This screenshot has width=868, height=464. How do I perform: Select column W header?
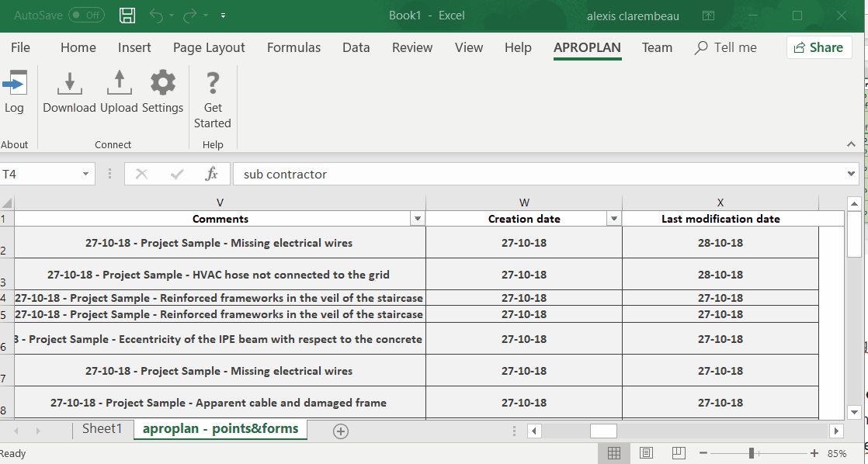[x=524, y=203]
